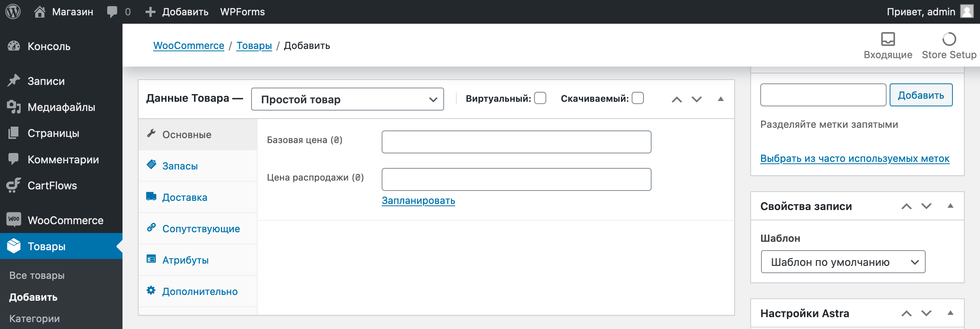Switch to the Сопутствующие tab
This screenshot has width=980, height=329.
[198, 229]
